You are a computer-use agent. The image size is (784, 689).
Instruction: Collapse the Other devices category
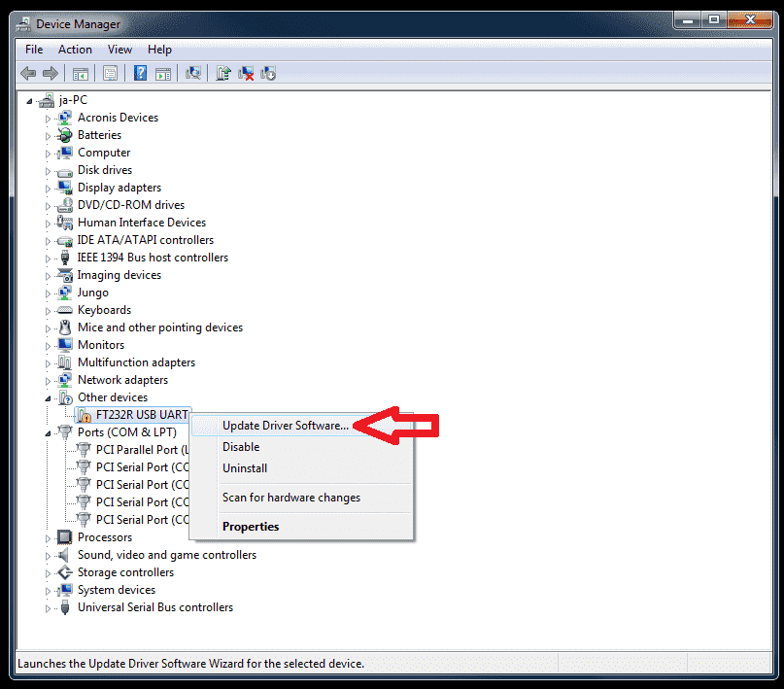click(x=48, y=397)
